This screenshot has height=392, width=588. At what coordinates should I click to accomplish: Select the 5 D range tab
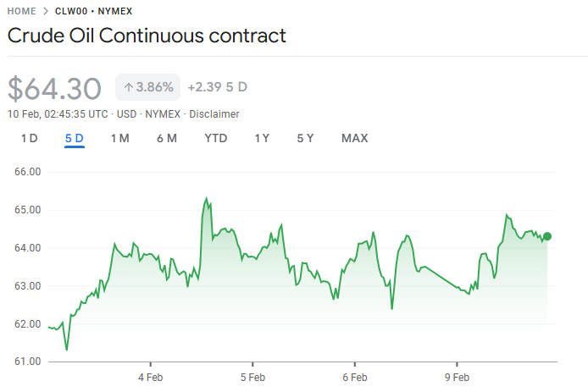(x=75, y=138)
